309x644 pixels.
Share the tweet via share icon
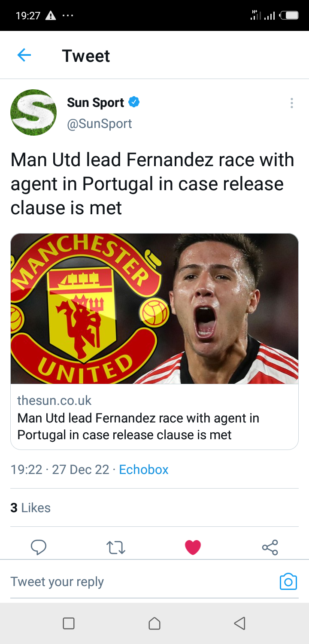tap(270, 547)
